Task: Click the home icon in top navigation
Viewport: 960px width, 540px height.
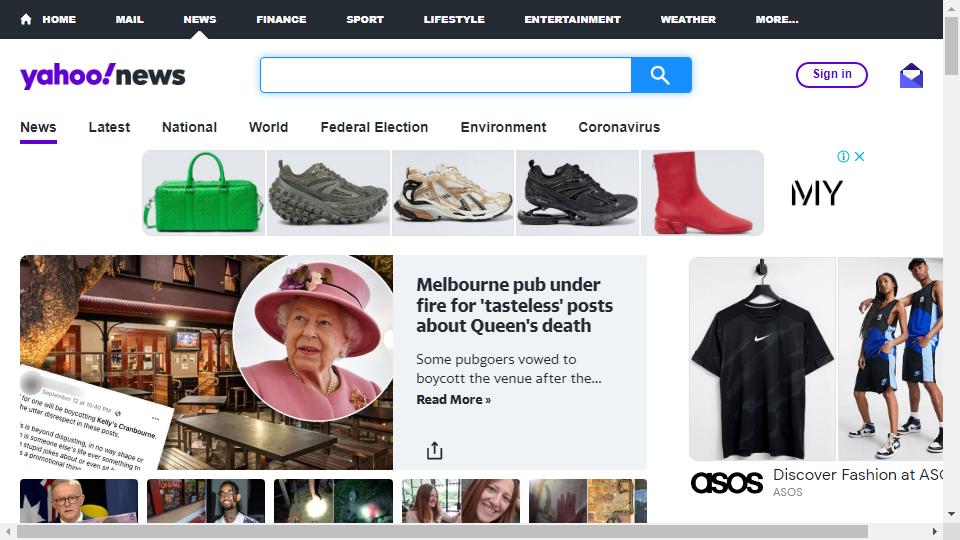Action: pos(26,19)
